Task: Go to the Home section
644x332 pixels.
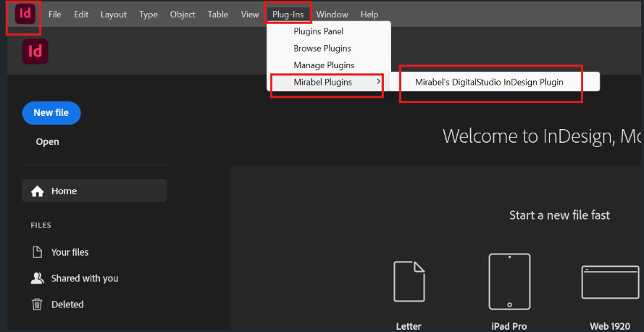Action: [x=94, y=191]
